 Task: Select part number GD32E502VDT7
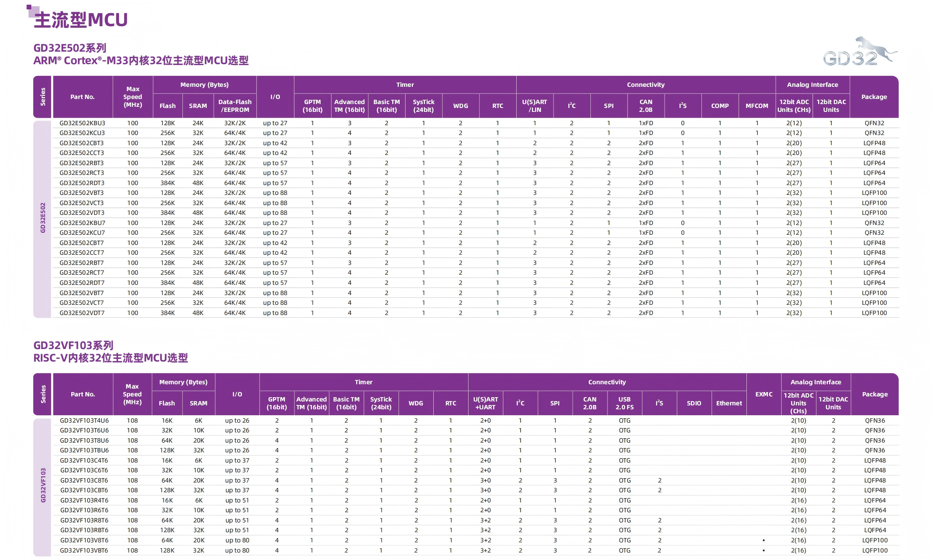82,313
